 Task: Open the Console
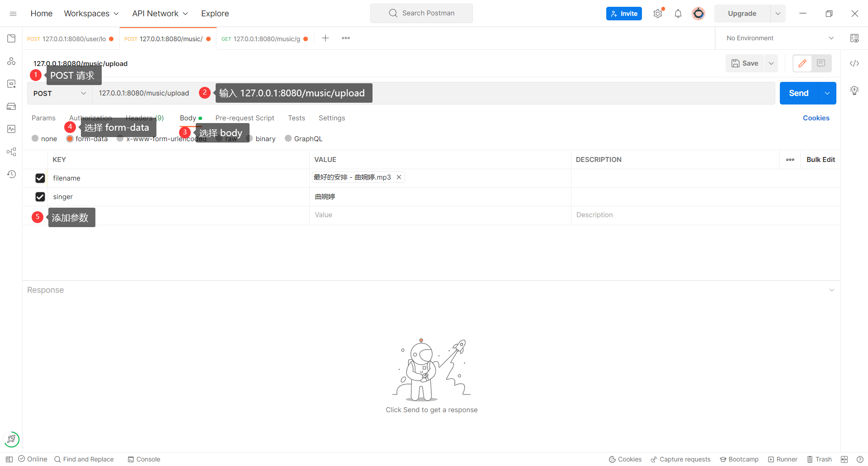[144, 459]
